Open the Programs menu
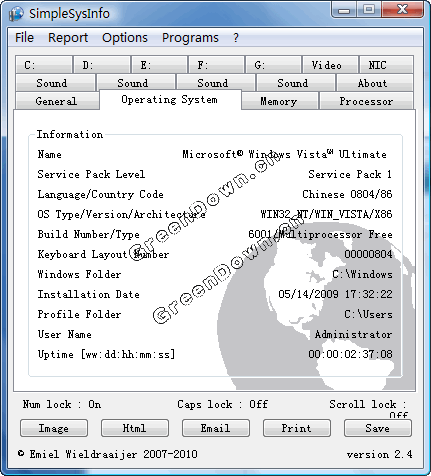Viewport: 431px width, 476px height. pos(190,38)
